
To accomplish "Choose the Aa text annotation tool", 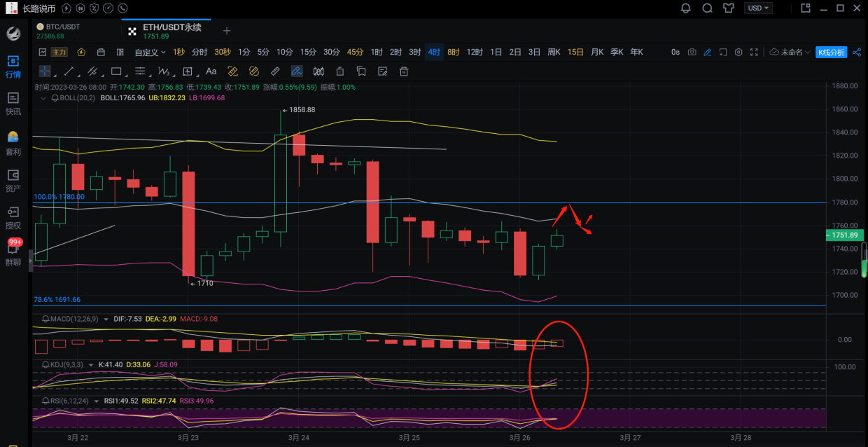I will coord(211,71).
